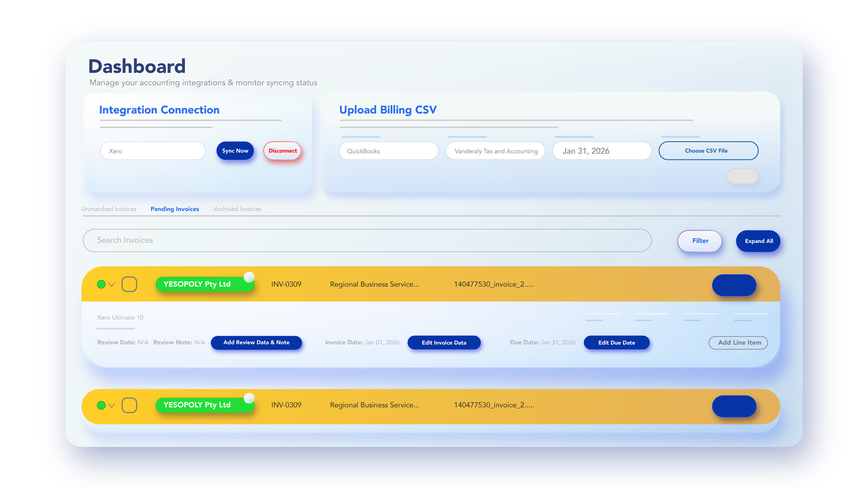Image resolution: width=868 pixels, height=488 pixels.
Task: Click the white dot on the collapsed row's YESOPOLY tag
Action: pyautogui.click(x=249, y=398)
